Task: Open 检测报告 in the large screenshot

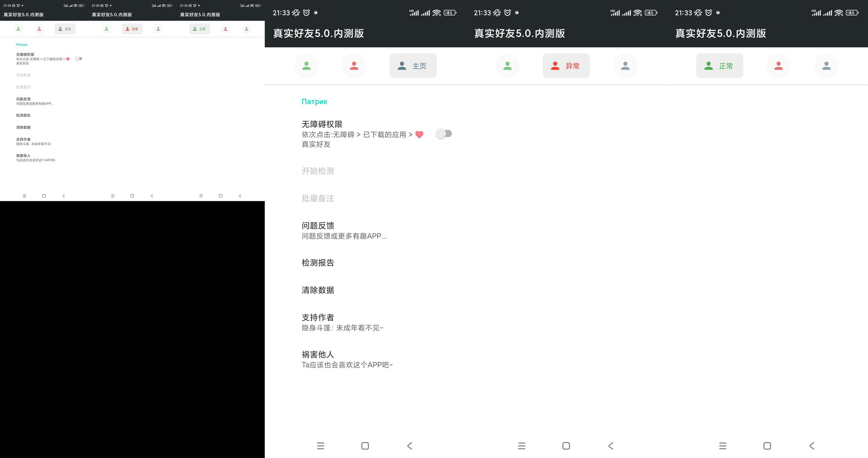Action: [318, 263]
